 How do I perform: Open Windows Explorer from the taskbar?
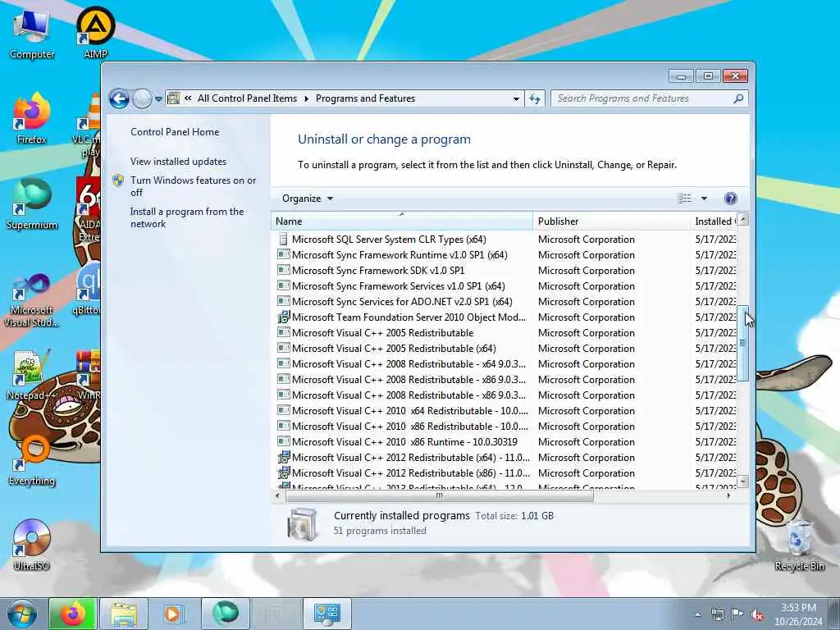[x=124, y=614]
